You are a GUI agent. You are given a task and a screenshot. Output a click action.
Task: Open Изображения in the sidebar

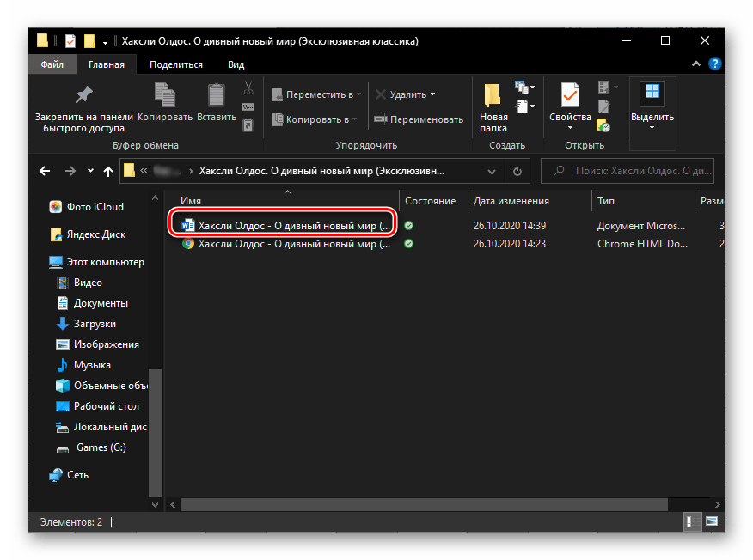click(x=98, y=344)
